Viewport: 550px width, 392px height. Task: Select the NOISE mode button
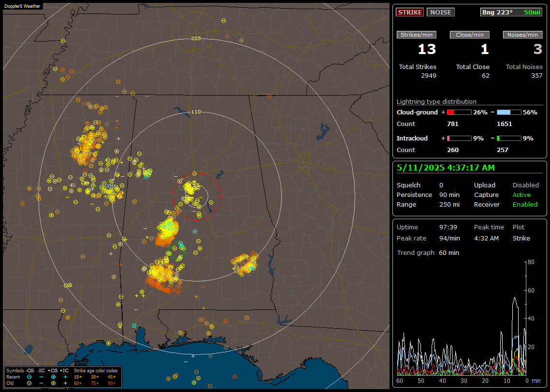click(x=441, y=12)
